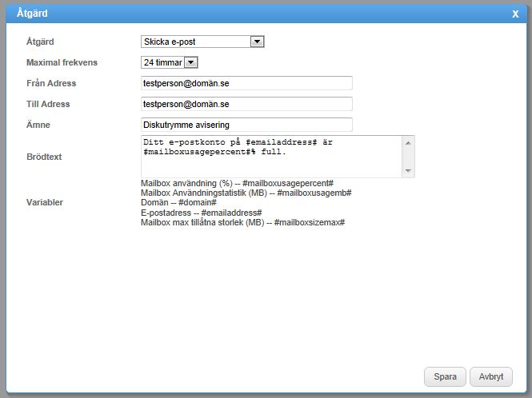Close the Åtgärd dialog with the X
This screenshot has width=532, height=398.
[x=515, y=14]
